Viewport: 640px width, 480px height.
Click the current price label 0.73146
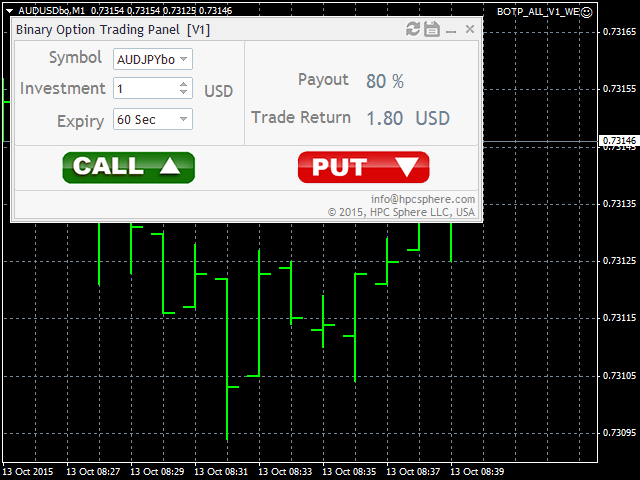619,140
